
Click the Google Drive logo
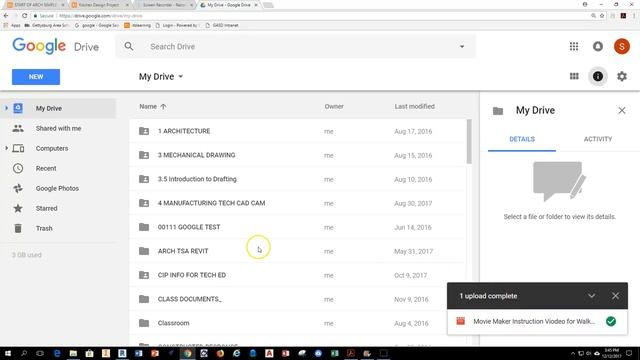(x=56, y=46)
